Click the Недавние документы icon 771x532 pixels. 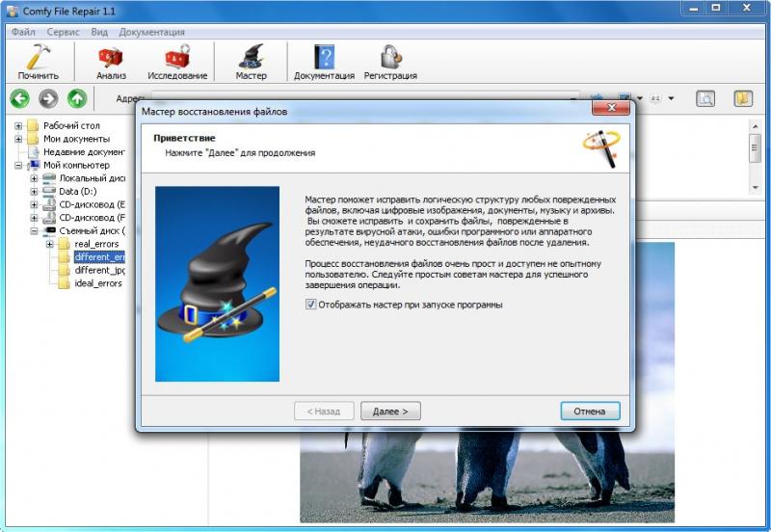[x=33, y=152]
